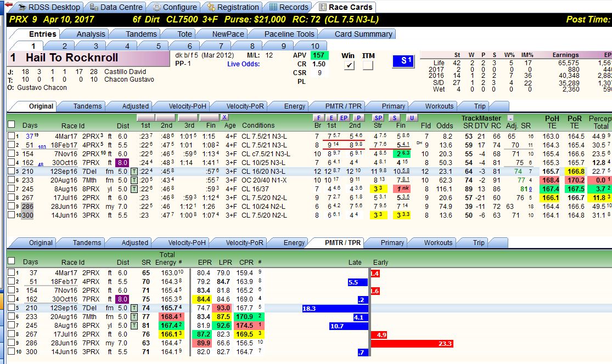
Task: Click the blue S1 button
Action: coord(403,61)
